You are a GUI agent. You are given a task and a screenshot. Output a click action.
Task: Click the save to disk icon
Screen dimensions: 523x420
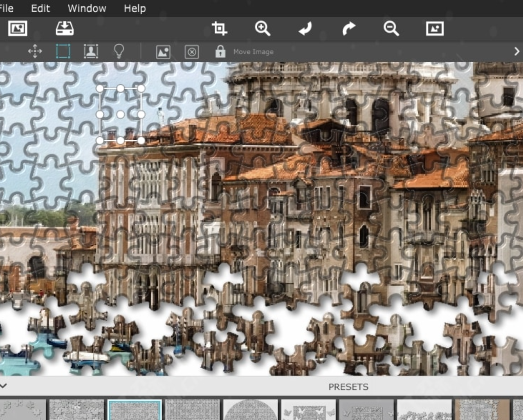[65, 29]
